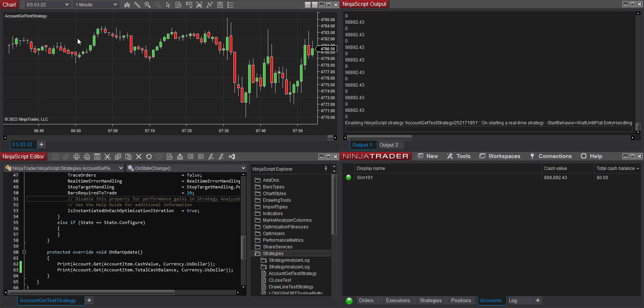
Task: Open the chart Data Box icon
Action: coord(179,5)
